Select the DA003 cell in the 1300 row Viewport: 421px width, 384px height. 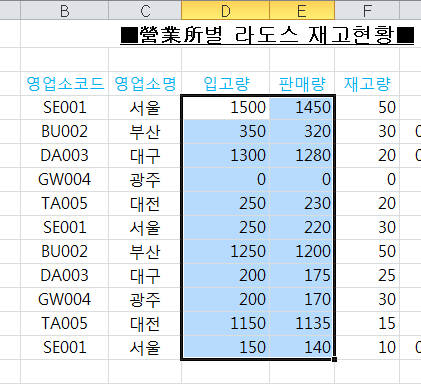[x=65, y=156]
